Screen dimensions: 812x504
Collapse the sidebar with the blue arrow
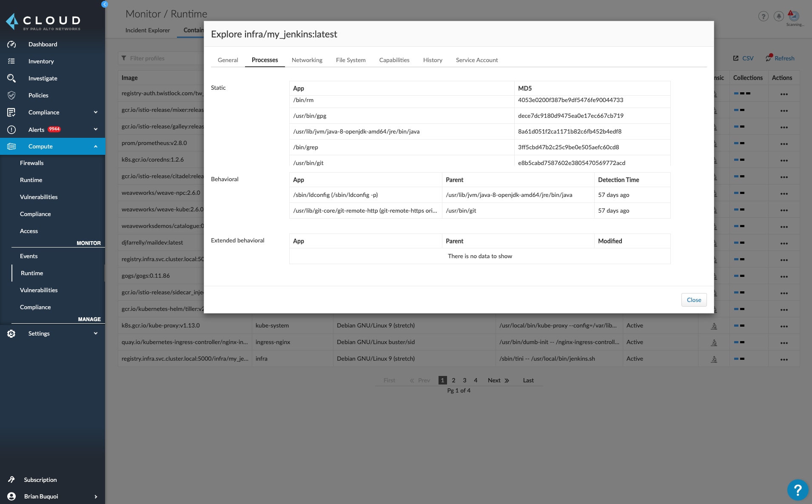tap(105, 4)
